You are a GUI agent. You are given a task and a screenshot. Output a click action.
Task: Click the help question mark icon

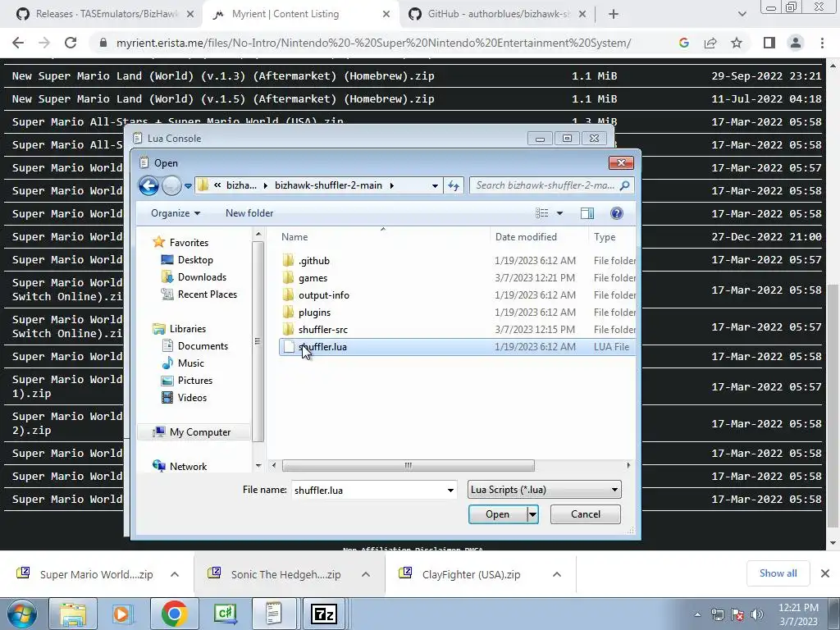(617, 213)
